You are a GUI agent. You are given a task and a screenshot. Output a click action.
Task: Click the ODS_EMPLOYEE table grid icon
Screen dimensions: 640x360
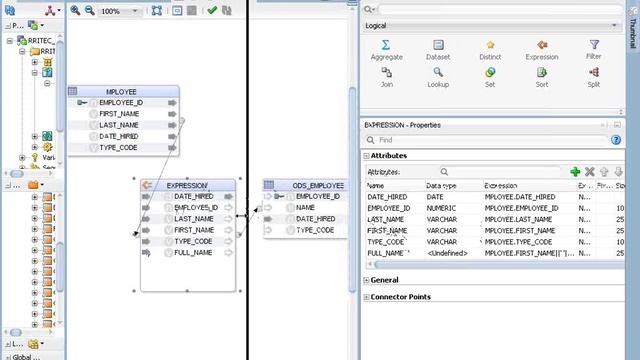pyautogui.click(x=269, y=185)
